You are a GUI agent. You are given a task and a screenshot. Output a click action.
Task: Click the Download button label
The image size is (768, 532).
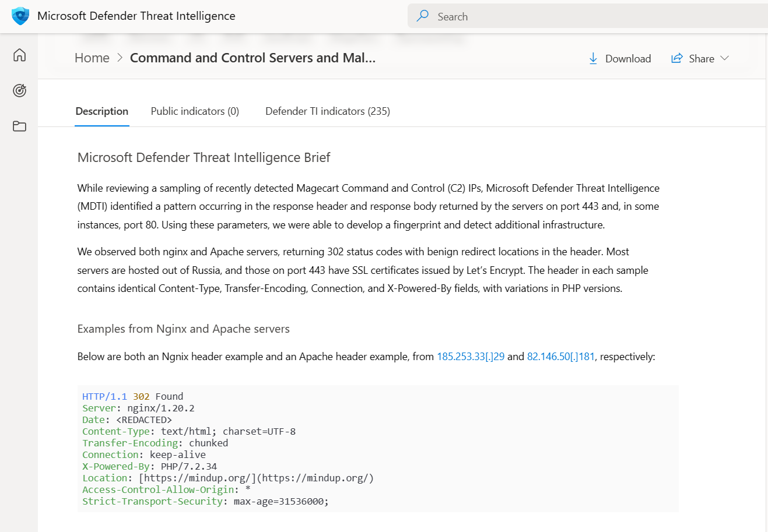tap(628, 59)
